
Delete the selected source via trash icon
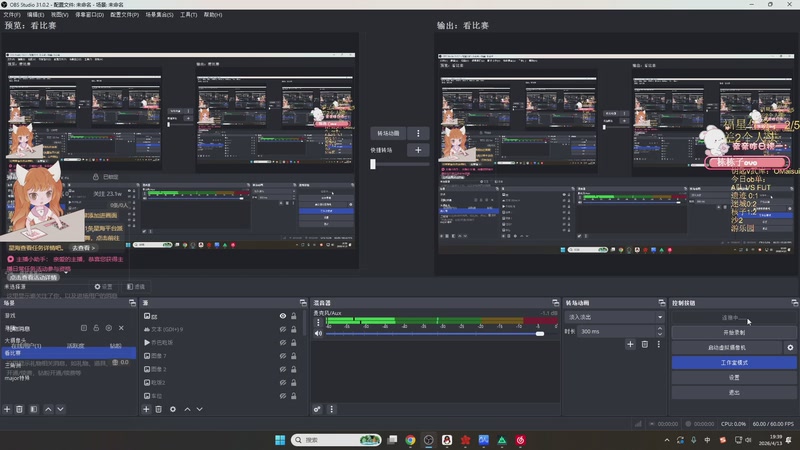tap(159, 409)
